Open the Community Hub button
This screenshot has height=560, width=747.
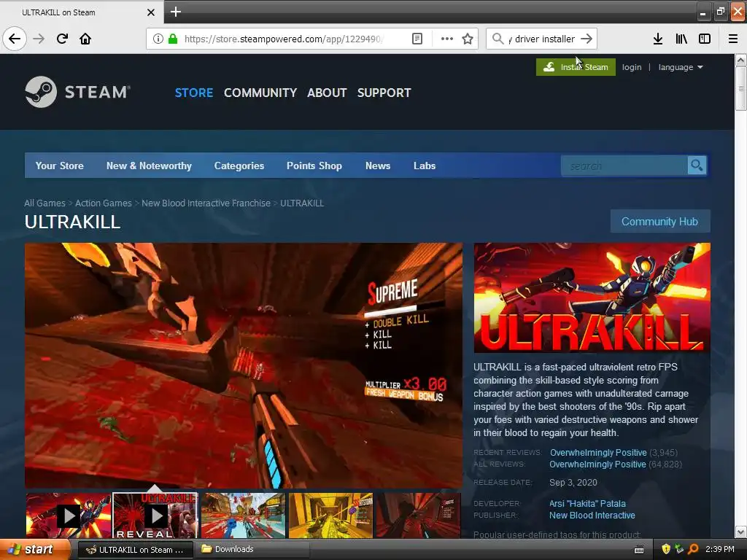point(659,222)
